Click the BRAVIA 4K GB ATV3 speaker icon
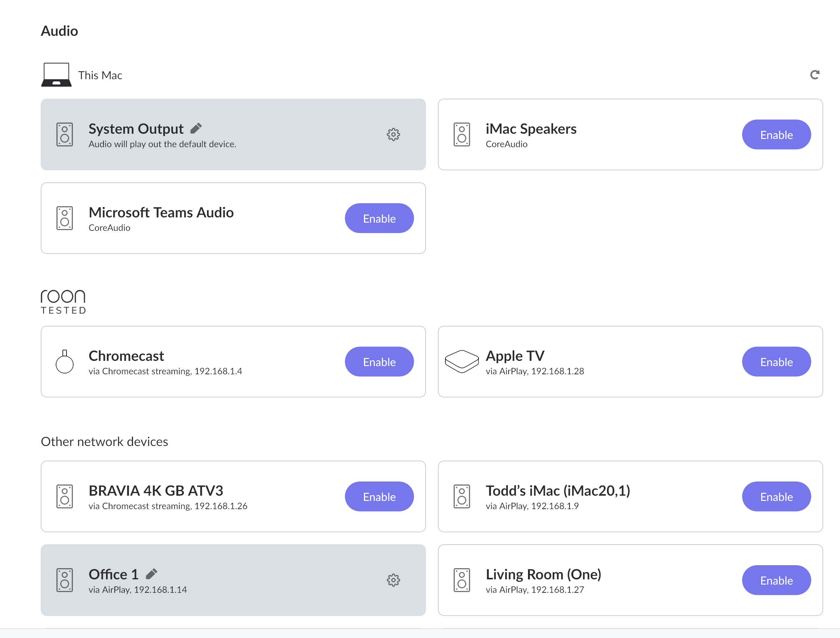The height and width of the screenshot is (638, 840). point(65,496)
